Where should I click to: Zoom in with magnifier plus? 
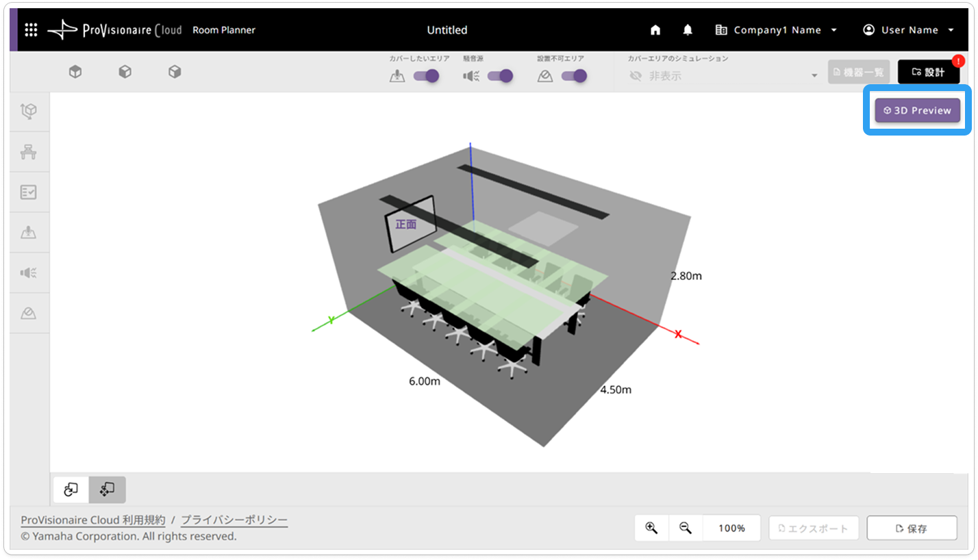[651, 528]
